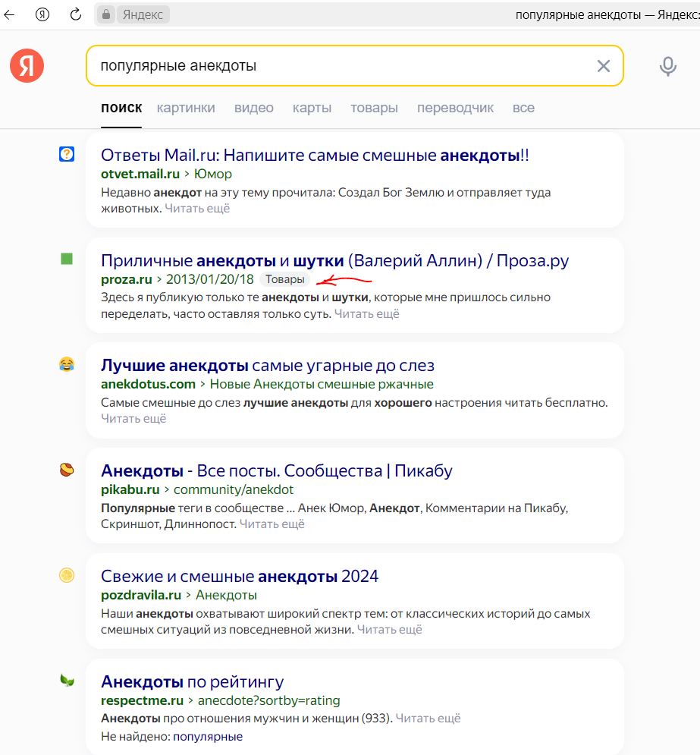Click the lemon favicon next to pozdravila.ru
700x755 pixels.
click(x=67, y=577)
